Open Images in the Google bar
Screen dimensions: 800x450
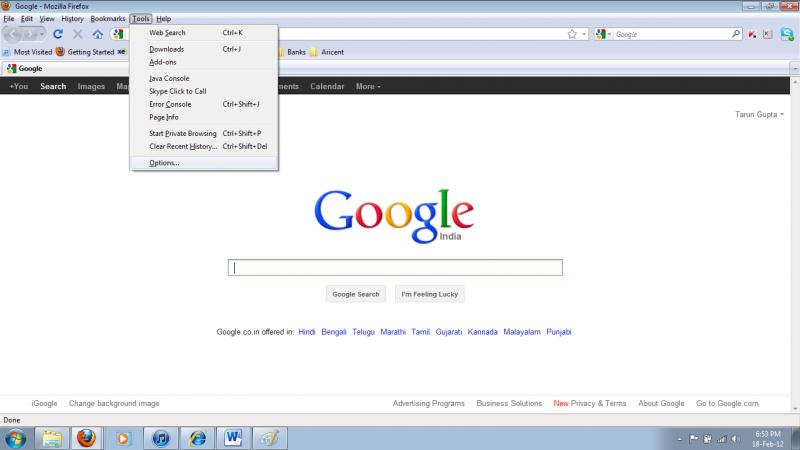pyautogui.click(x=91, y=86)
